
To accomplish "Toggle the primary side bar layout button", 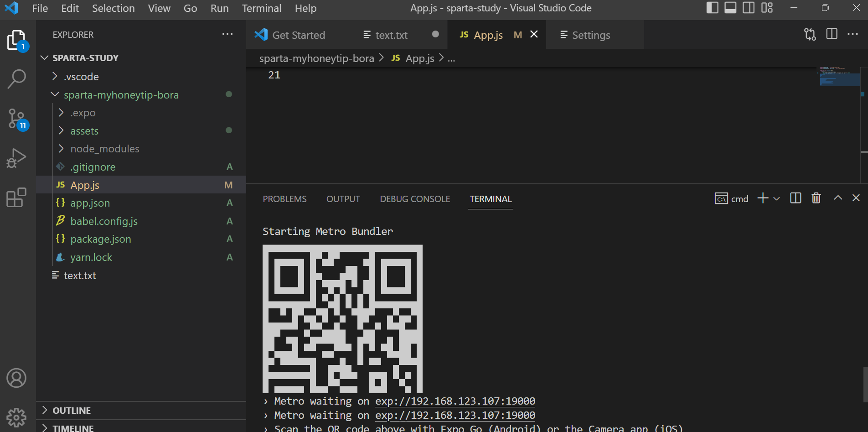I will 712,8.
